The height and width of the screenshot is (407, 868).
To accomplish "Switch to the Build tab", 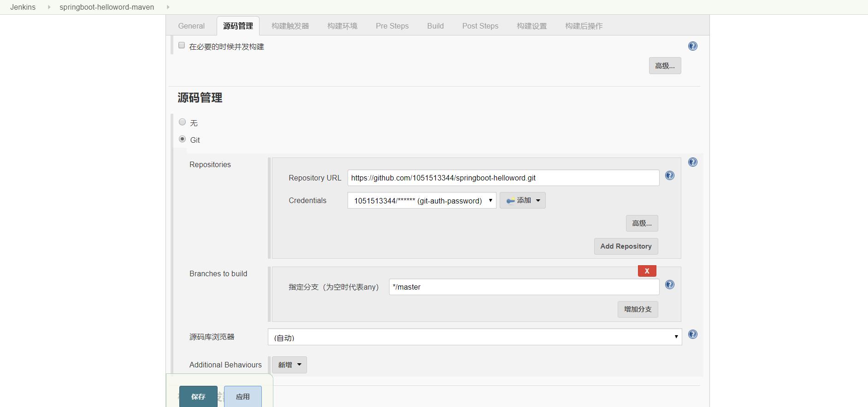I will coord(435,26).
